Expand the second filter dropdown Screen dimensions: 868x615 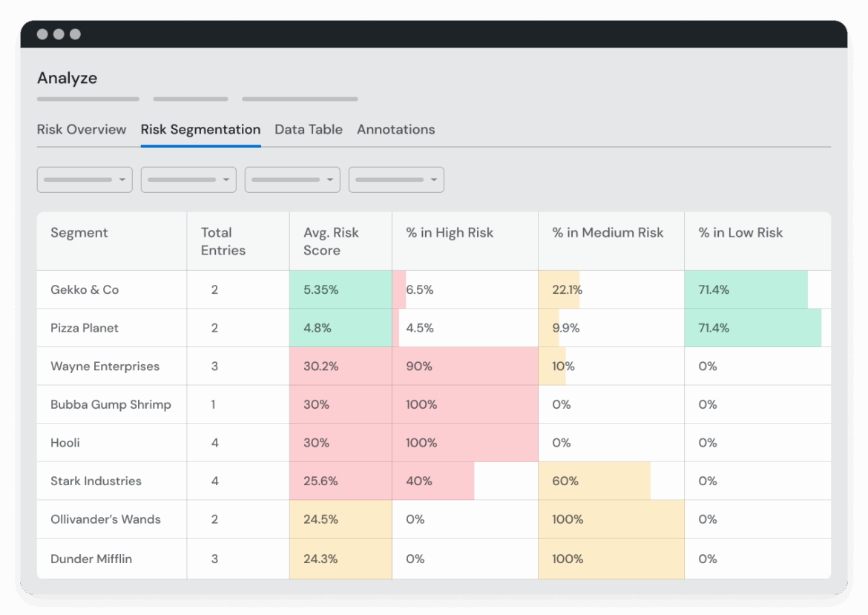[x=188, y=180]
